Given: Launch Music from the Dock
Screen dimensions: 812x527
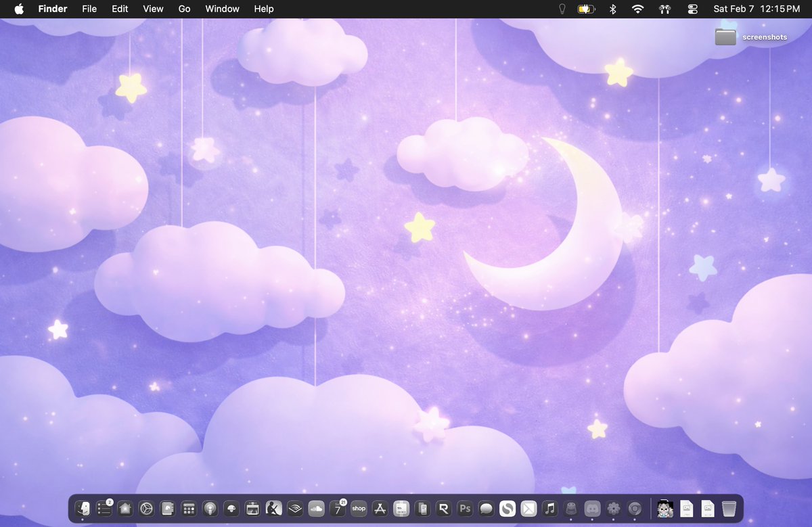Looking at the screenshot, I should pyautogui.click(x=549, y=508).
